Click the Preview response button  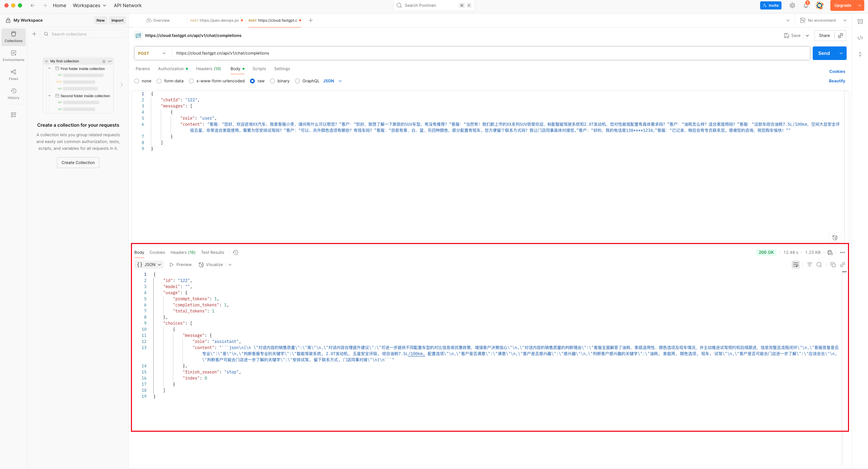click(181, 265)
